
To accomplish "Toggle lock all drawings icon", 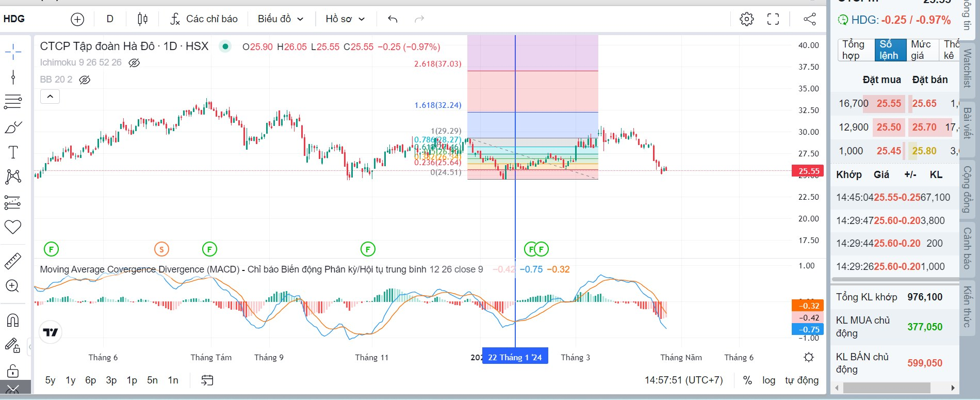I will coord(13,371).
